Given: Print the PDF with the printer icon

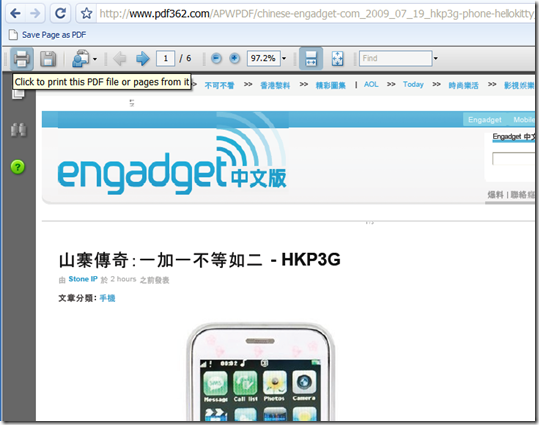Looking at the screenshot, I should (21, 59).
